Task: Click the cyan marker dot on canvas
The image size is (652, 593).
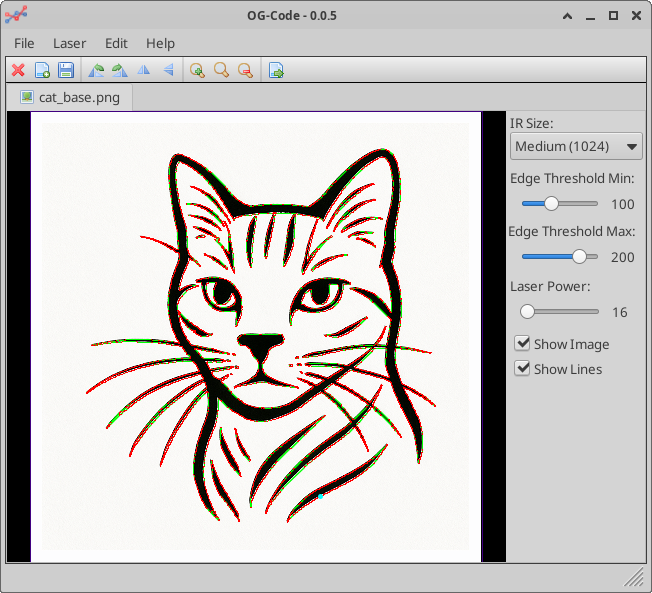Action: click(x=320, y=497)
